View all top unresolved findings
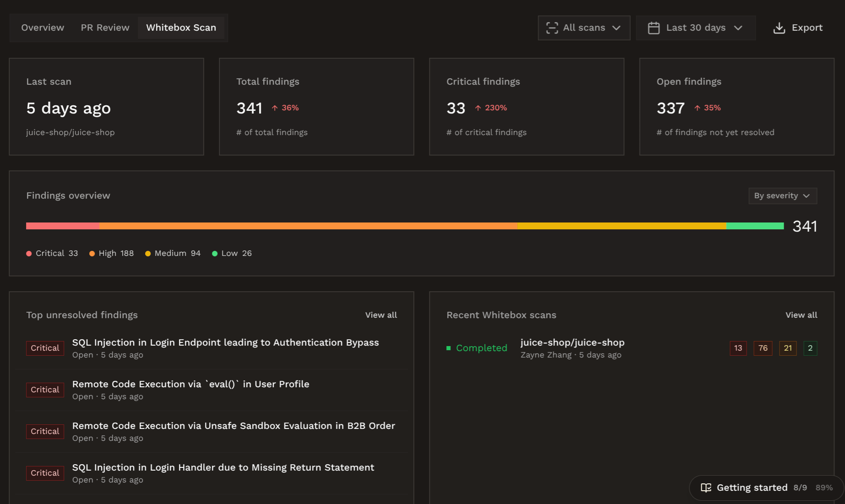Screen dimensions: 845x504 (x=381, y=315)
